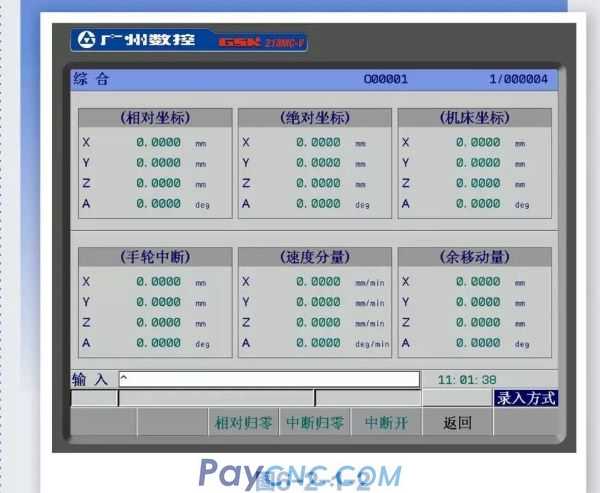Viewport: 600px width, 493px height.
Task: Toggle the 中断开 handwheel interrupt softkey
Action: (x=386, y=423)
